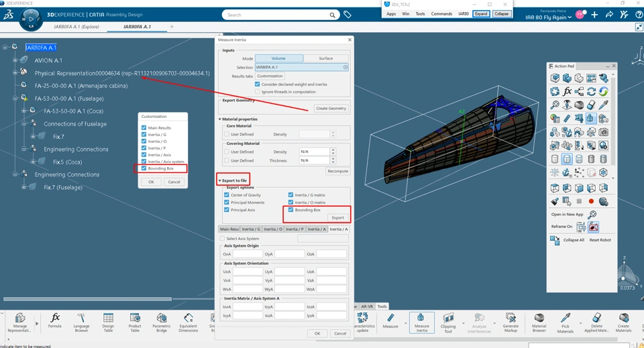Click the 3DEXPERIENCE compass icon
The width and height of the screenshot is (644, 348).
coord(31,19)
